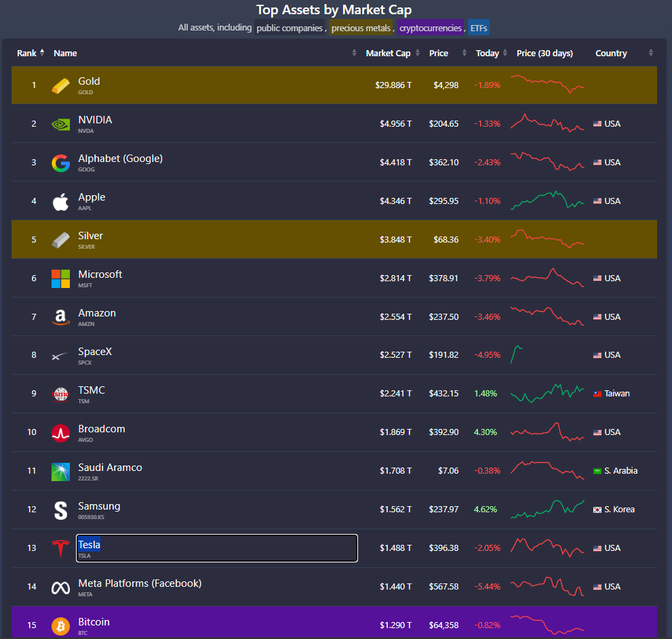Click the NVIDIA logo icon

click(x=60, y=124)
